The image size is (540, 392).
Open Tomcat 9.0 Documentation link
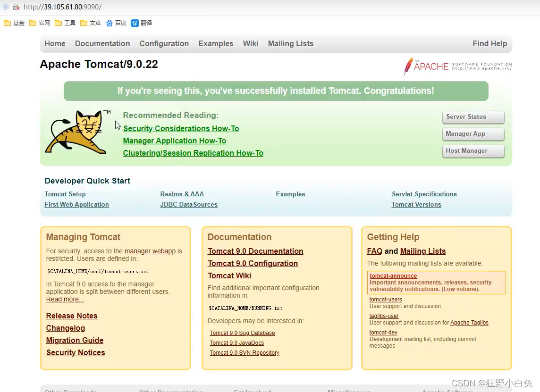tap(255, 251)
